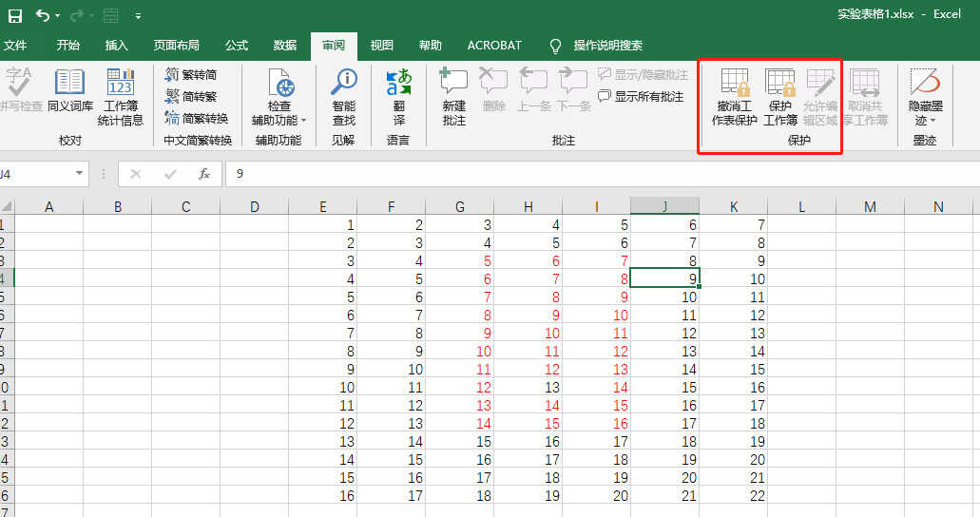The height and width of the screenshot is (517, 980).
Task: Open the 文件 menu
Action: pos(15,45)
